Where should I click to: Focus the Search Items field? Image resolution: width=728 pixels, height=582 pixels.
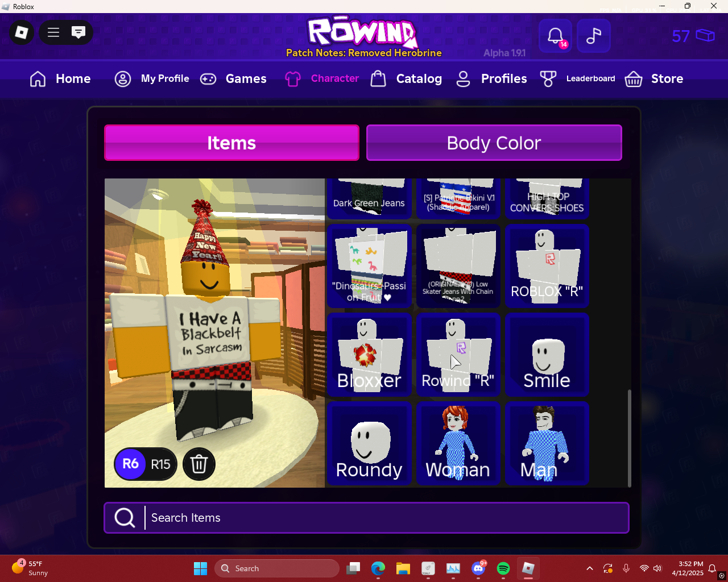(x=366, y=518)
